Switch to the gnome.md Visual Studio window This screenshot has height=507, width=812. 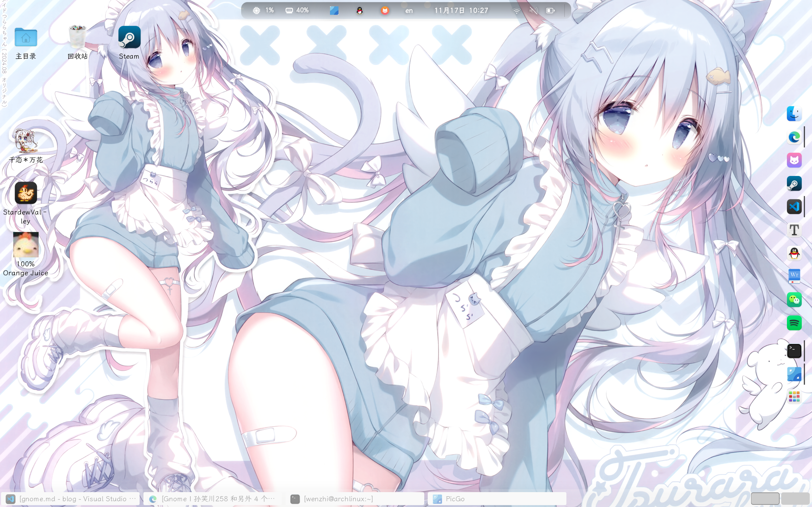pos(70,499)
